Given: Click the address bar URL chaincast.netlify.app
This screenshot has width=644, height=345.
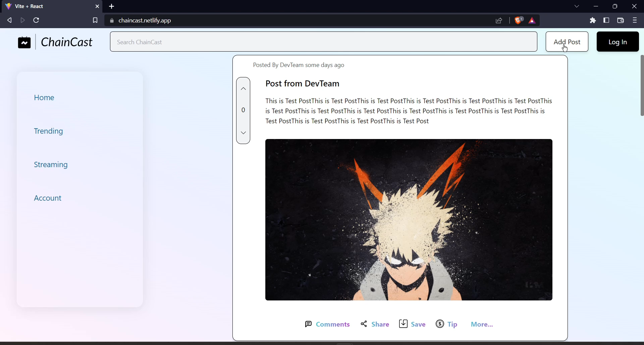Looking at the screenshot, I should 145,20.
